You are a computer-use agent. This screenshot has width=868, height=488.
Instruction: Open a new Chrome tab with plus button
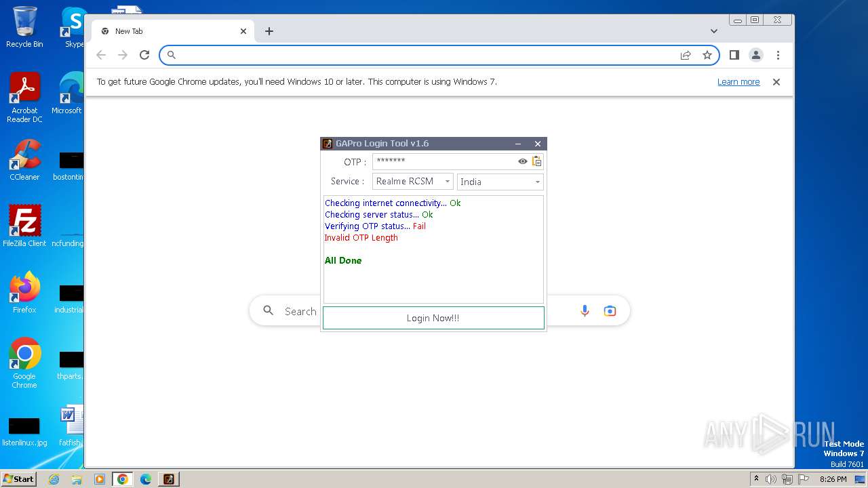269,31
